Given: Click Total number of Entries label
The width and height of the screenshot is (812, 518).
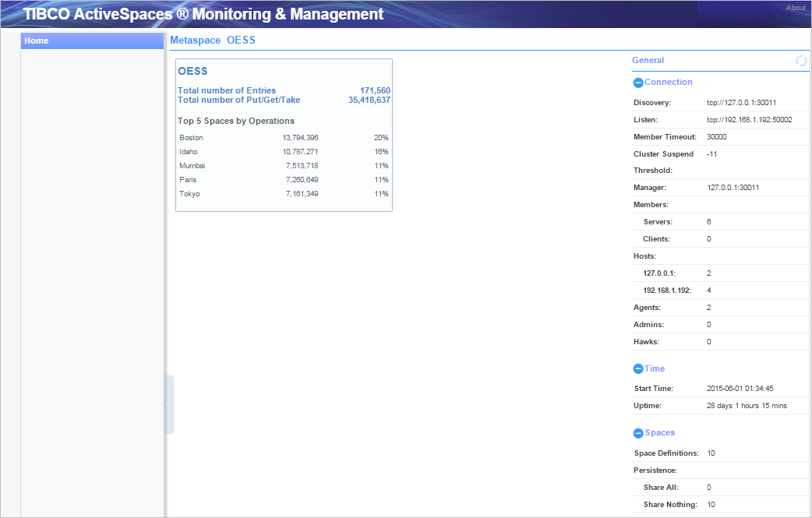Looking at the screenshot, I should (227, 90).
